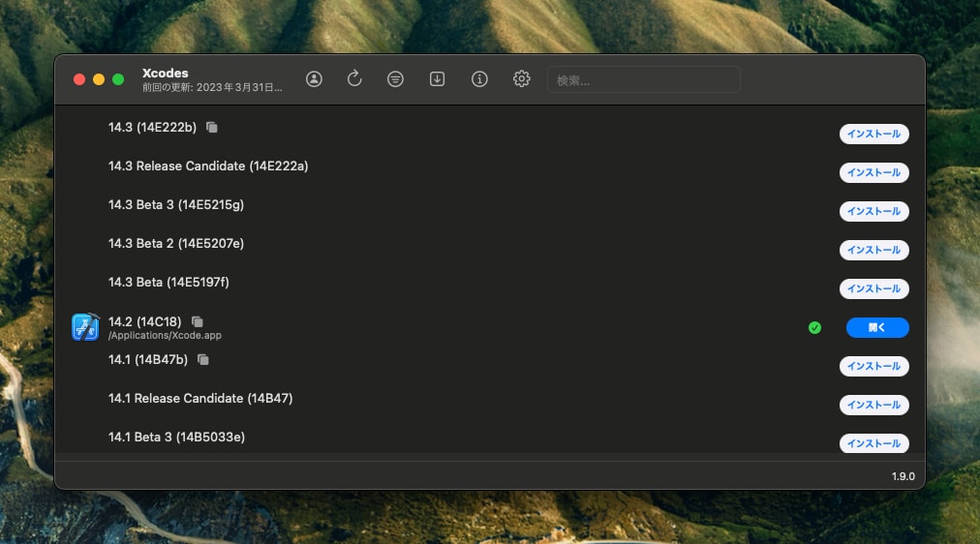Install Xcode 14.3 (14E222b)
This screenshot has width=980, height=544.
pyautogui.click(x=873, y=134)
